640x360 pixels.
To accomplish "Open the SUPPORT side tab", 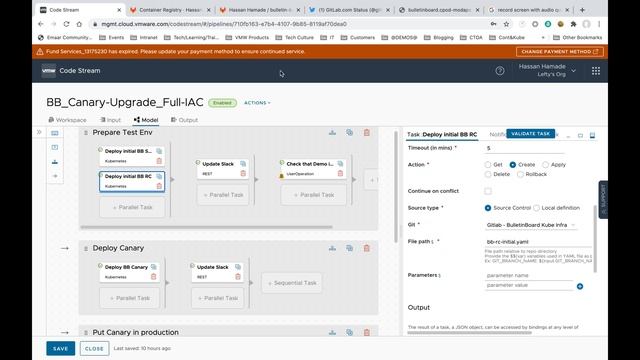I will click(x=603, y=200).
